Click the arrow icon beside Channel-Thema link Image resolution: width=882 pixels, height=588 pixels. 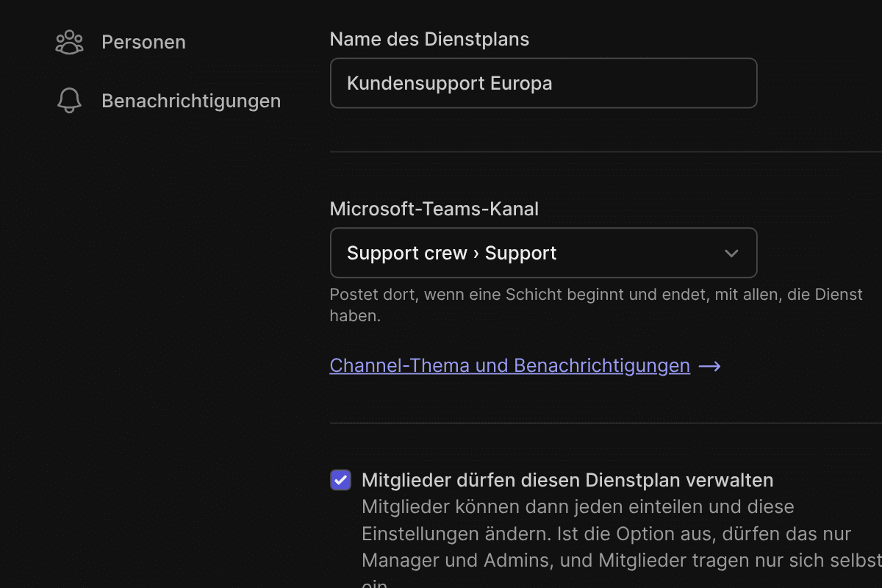pyautogui.click(x=709, y=366)
